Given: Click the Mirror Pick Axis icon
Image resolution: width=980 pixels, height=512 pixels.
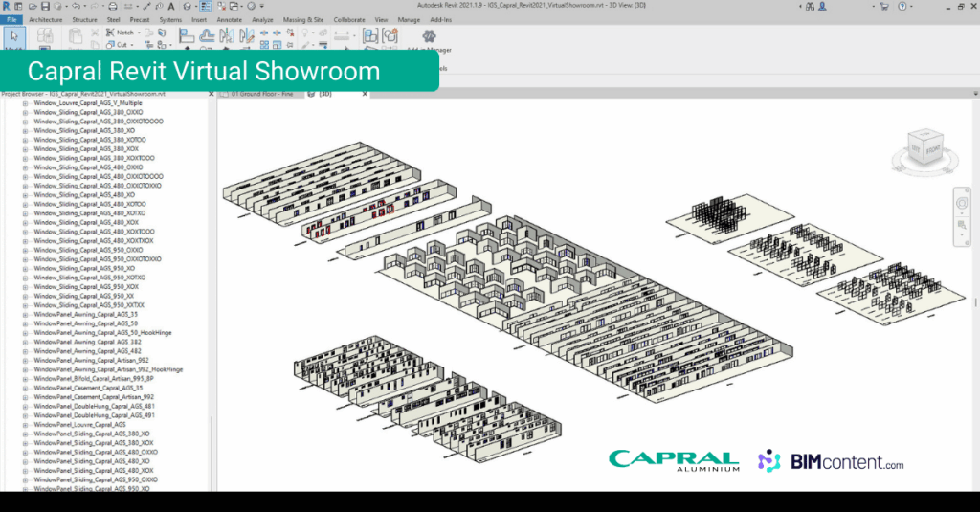Looking at the screenshot, I should [x=227, y=35].
